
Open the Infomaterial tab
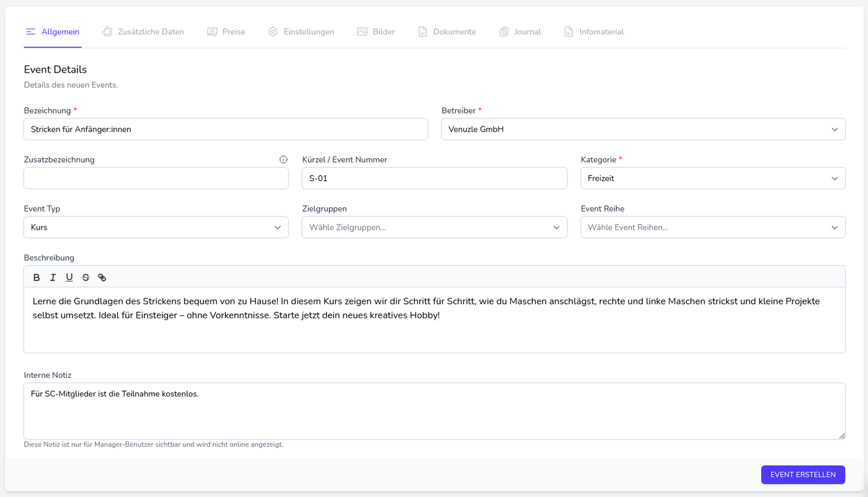[594, 32]
